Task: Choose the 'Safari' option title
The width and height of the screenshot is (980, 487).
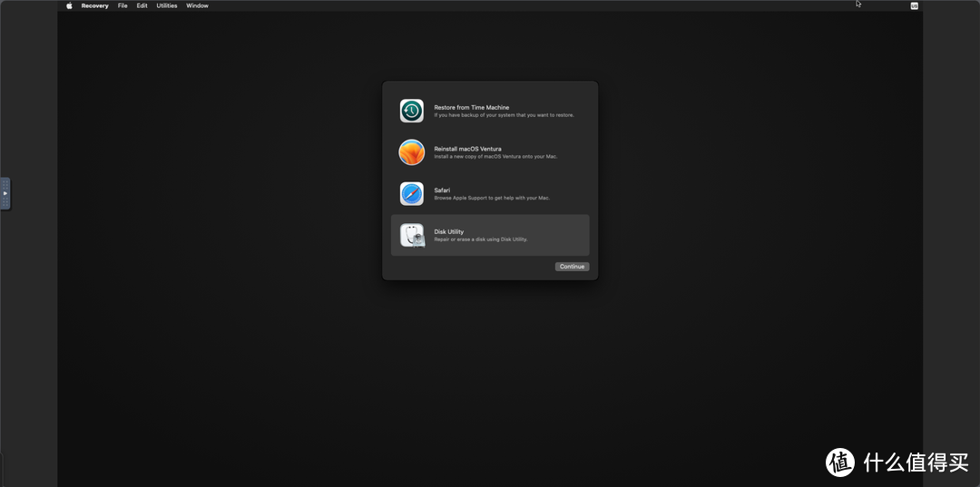Action: click(x=442, y=190)
